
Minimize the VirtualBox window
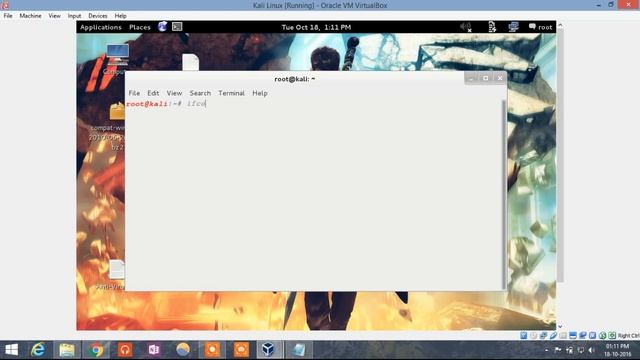pos(598,5)
